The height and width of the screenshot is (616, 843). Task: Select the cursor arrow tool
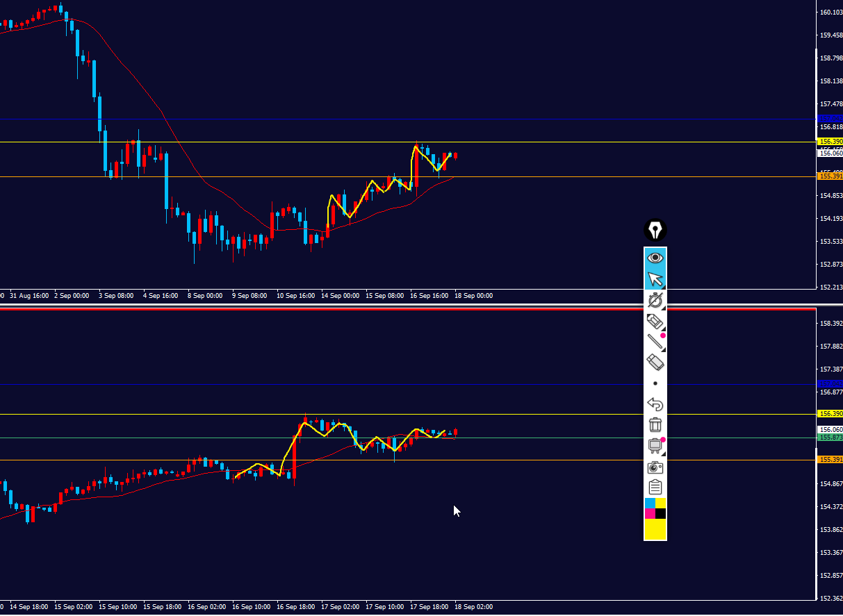tap(655, 279)
